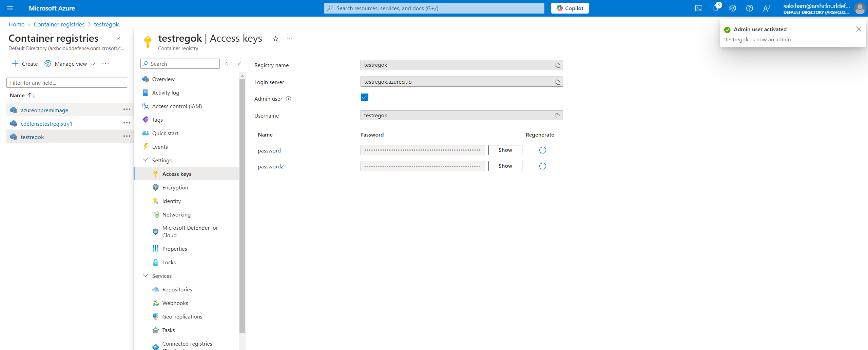Regenerate the password key

(x=543, y=150)
